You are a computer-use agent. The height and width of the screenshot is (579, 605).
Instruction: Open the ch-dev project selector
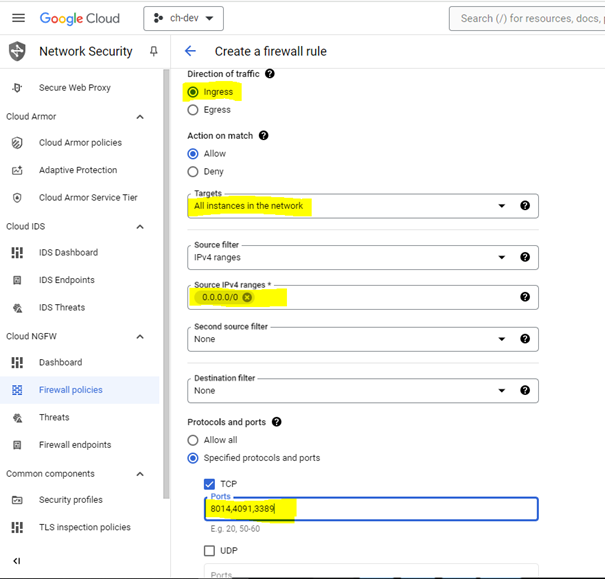coord(183,19)
